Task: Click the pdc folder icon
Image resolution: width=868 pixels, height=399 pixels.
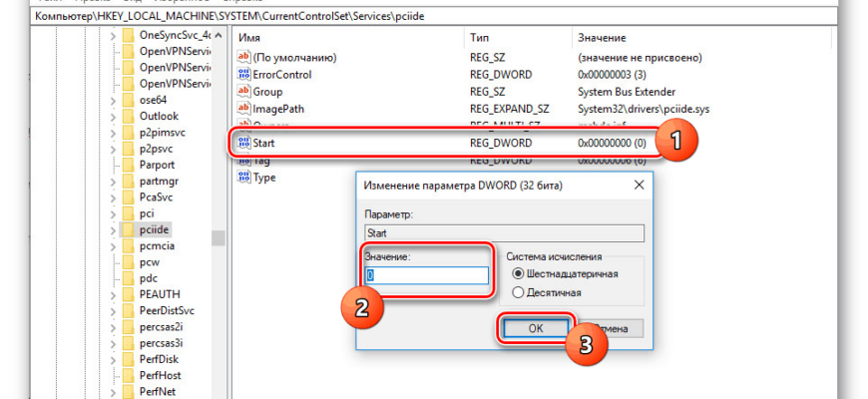Action: (x=129, y=278)
